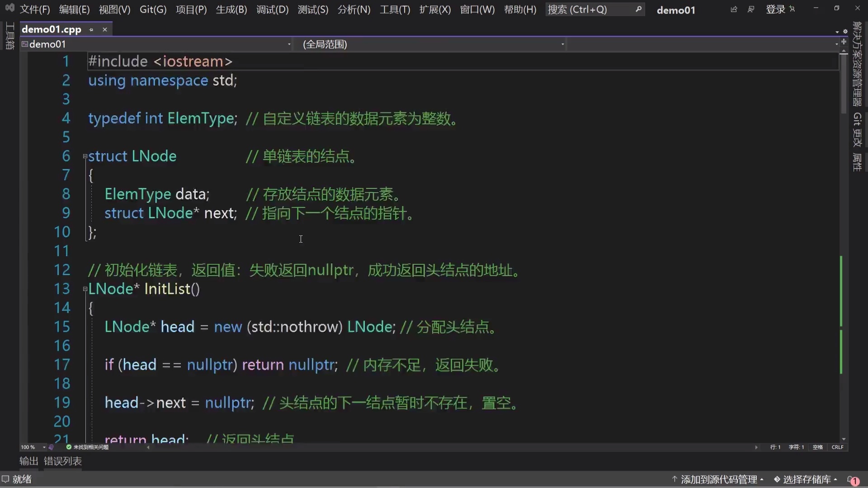Screen dimensions: 868x488
Task: Click the #include <iostream> line
Action: [x=160, y=61]
